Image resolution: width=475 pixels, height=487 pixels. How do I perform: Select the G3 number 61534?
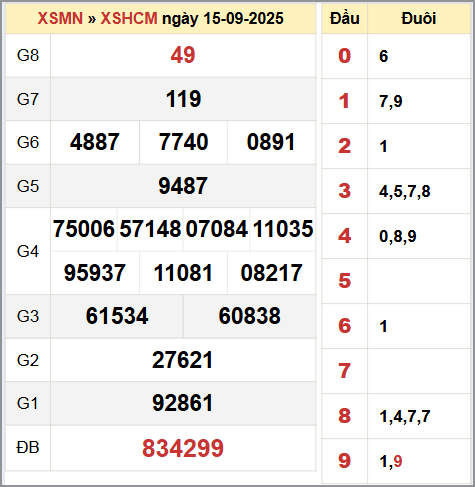coord(117,316)
